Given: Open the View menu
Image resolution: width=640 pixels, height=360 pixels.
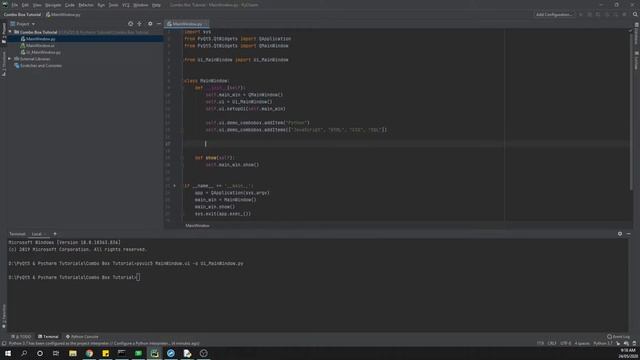Looking at the screenshot, I should pos(37,5).
